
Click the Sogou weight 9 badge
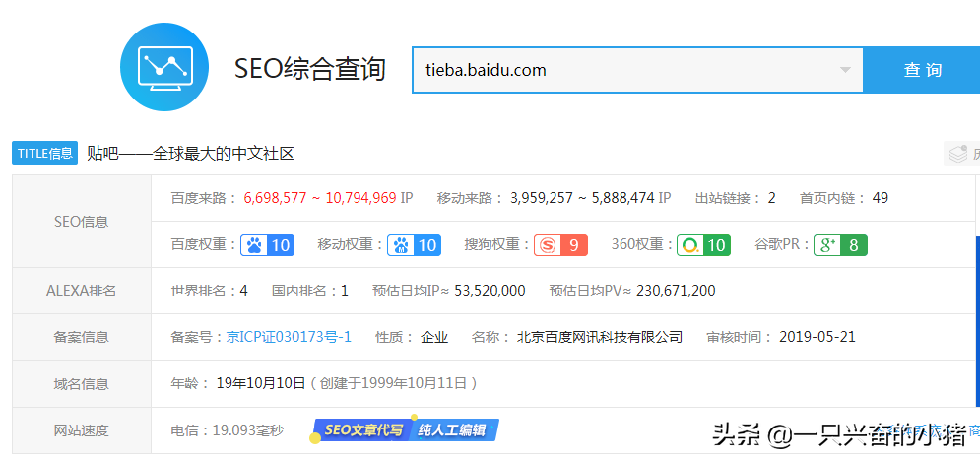click(560, 245)
